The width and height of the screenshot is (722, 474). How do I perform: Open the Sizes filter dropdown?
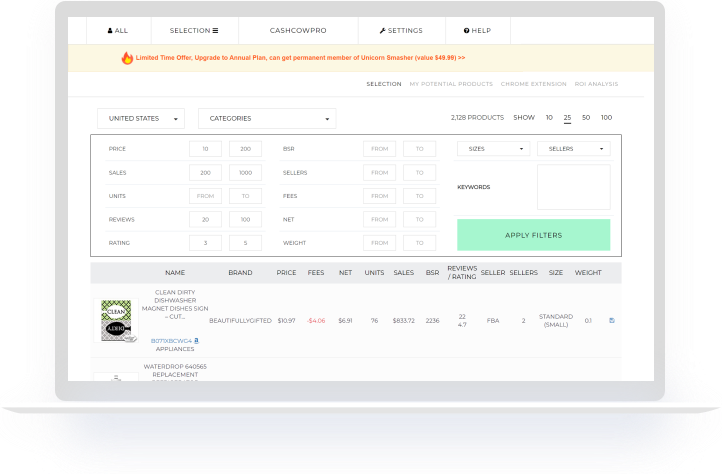pos(493,149)
